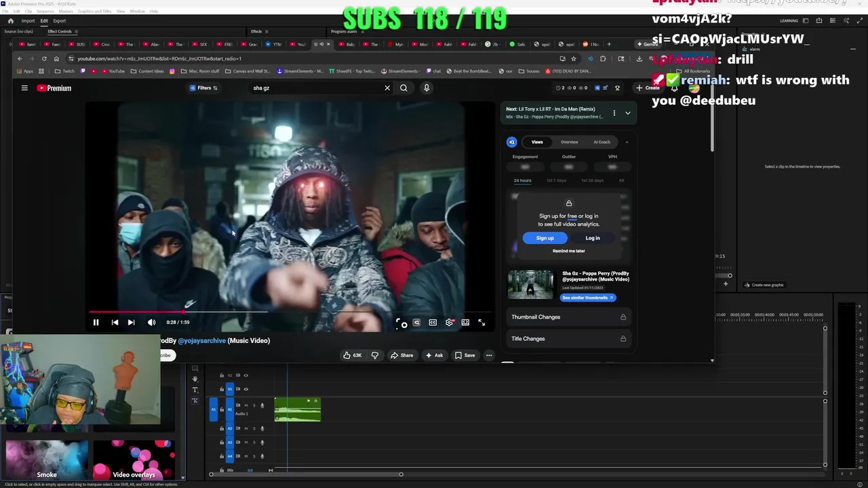Click the browser address bar URL

(x=159, y=58)
